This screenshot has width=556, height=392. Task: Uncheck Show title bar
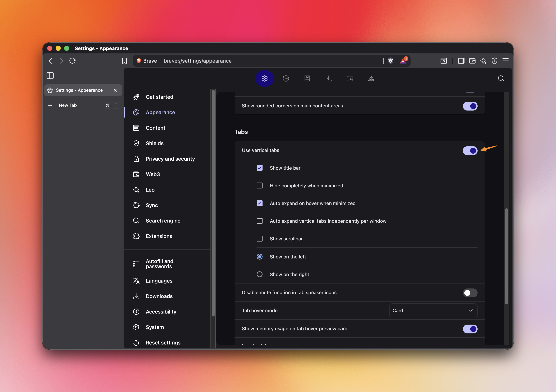(260, 168)
